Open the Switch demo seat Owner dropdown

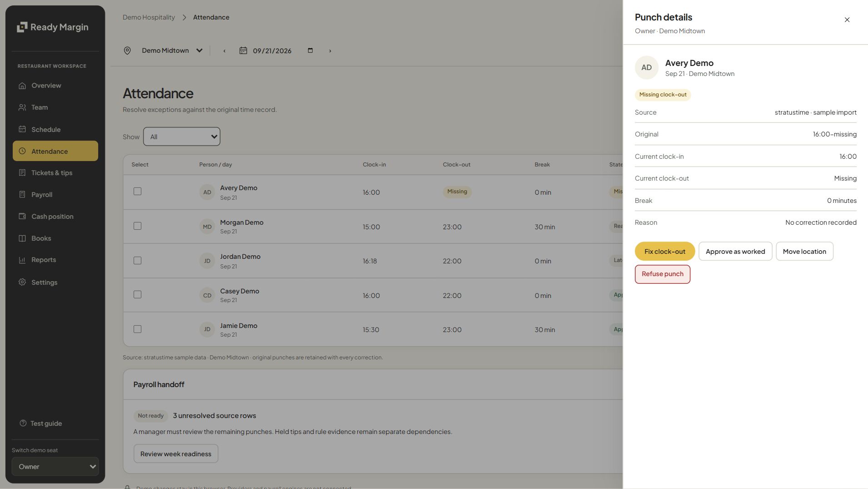[55, 467]
